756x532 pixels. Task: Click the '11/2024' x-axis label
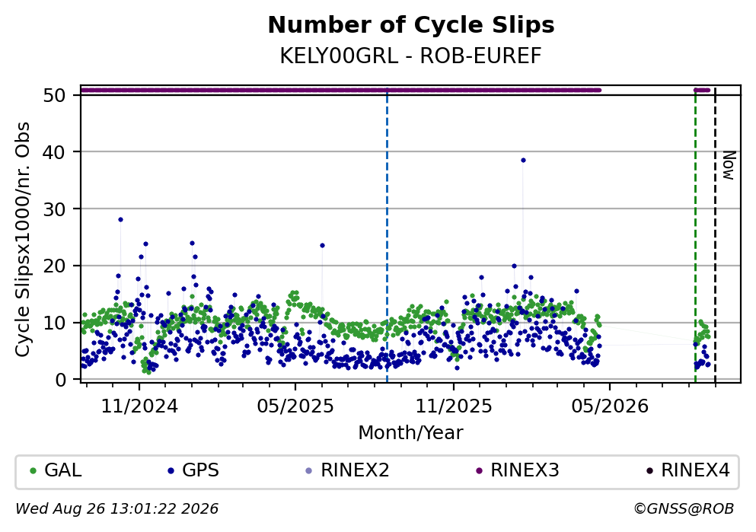139,406
